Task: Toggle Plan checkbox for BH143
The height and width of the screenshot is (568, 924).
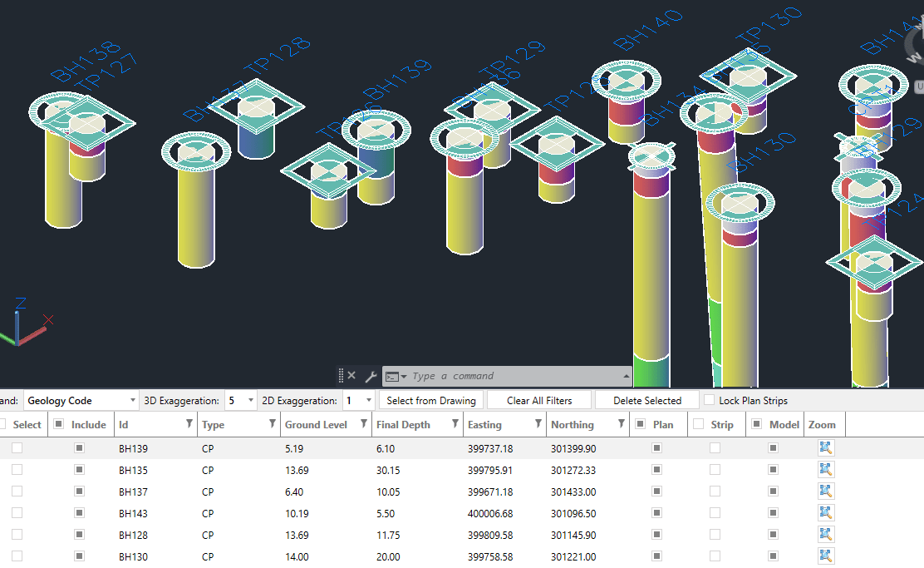Action: point(656,512)
